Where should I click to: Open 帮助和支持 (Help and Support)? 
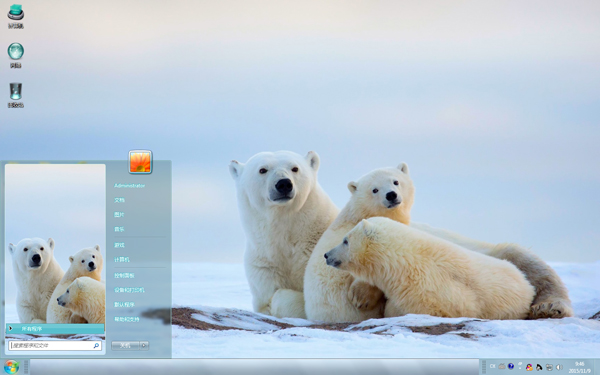127,319
